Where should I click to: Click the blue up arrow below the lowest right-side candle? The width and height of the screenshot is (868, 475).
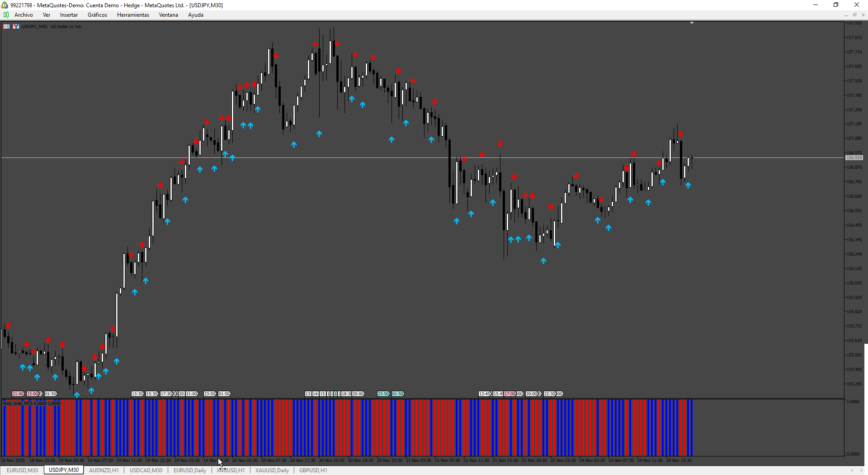click(x=543, y=261)
